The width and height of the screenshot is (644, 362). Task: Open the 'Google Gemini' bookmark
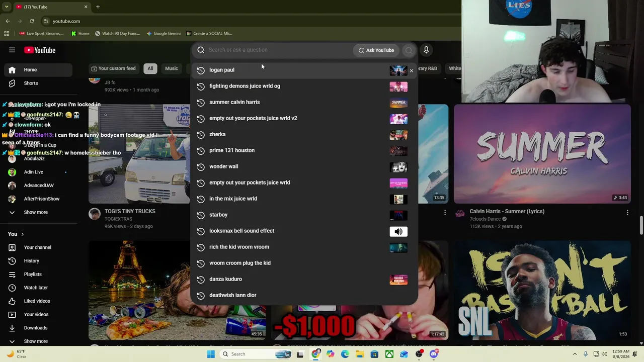click(x=164, y=34)
